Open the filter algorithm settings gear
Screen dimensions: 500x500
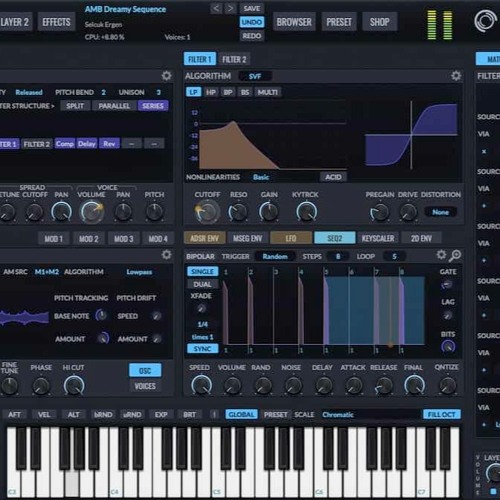(x=456, y=76)
